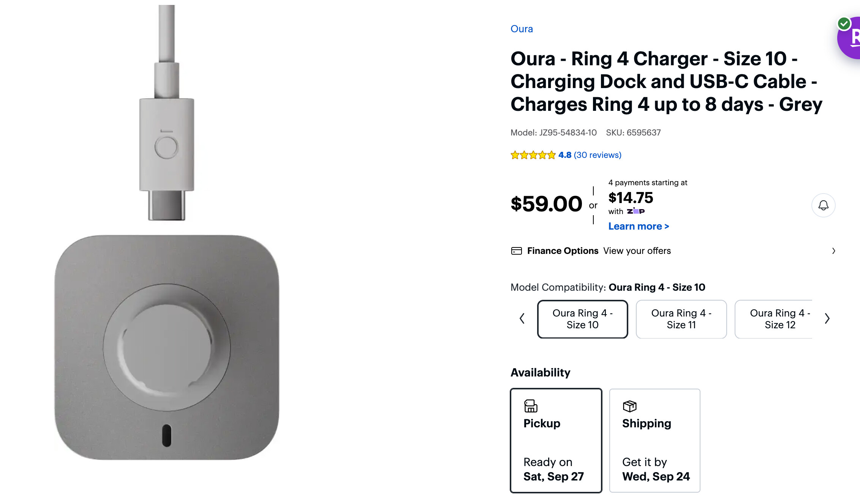Expand Finance Options with right chevron
This screenshot has height=504, width=860.
pyautogui.click(x=833, y=251)
